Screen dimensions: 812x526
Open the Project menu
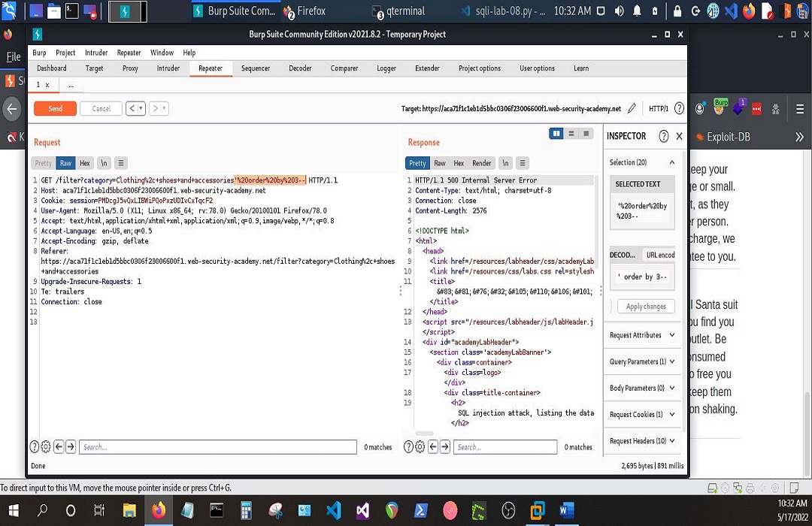[65, 53]
